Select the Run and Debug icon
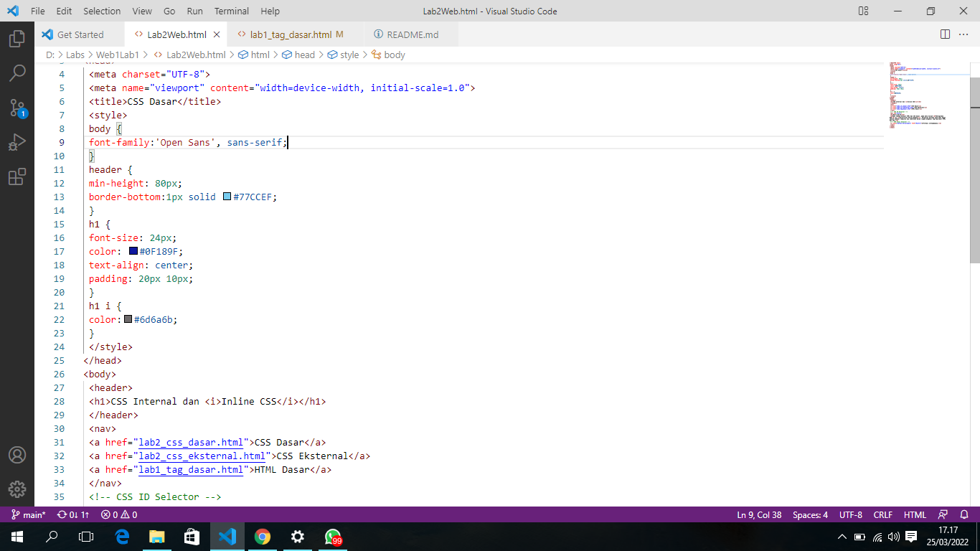Viewport: 980px width, 551px height. 17,142
